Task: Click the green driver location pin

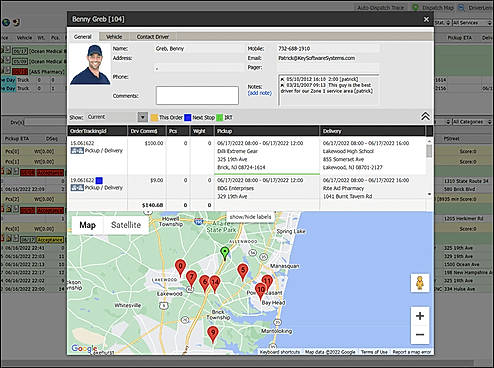Action: point(225,253)
